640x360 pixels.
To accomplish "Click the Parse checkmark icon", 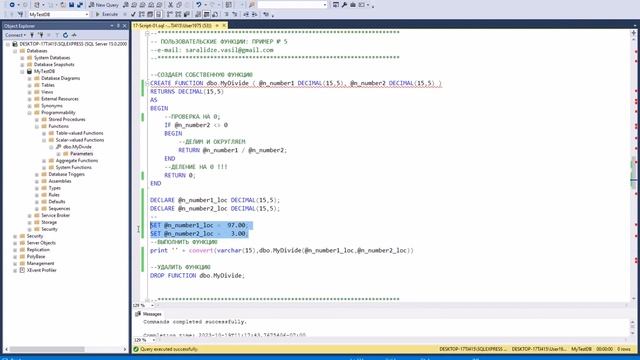I will pos(133,14).
